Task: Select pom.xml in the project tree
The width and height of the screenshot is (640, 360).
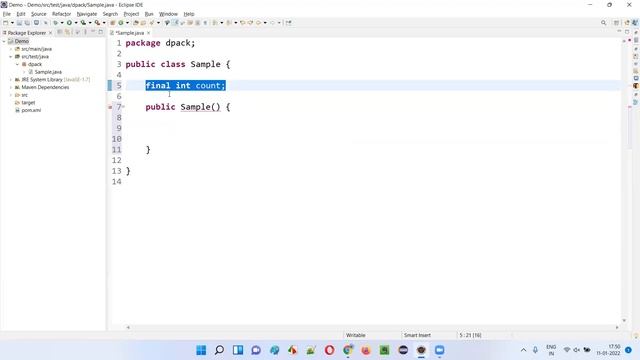Action: point(31,110)
